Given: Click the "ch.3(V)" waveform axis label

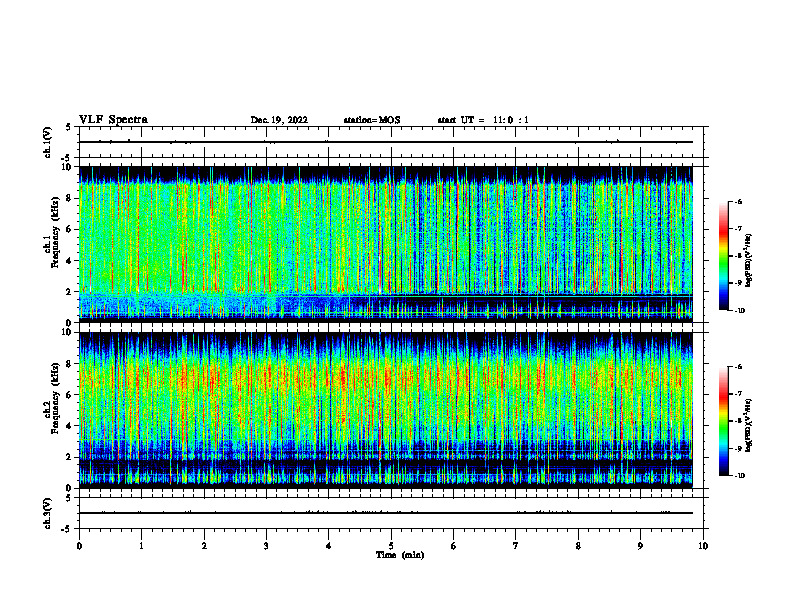Looking at the screenshot, I should [x=48, y=513].
